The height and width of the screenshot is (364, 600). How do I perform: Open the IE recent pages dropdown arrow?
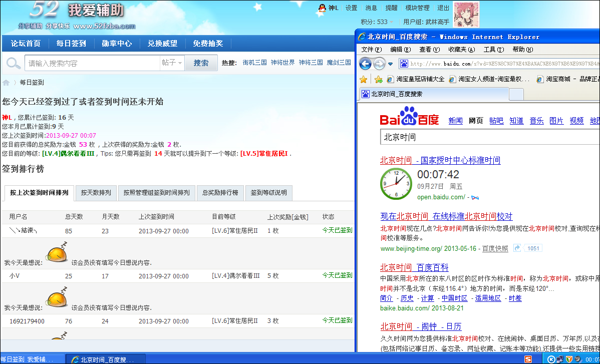click(390, 64)
